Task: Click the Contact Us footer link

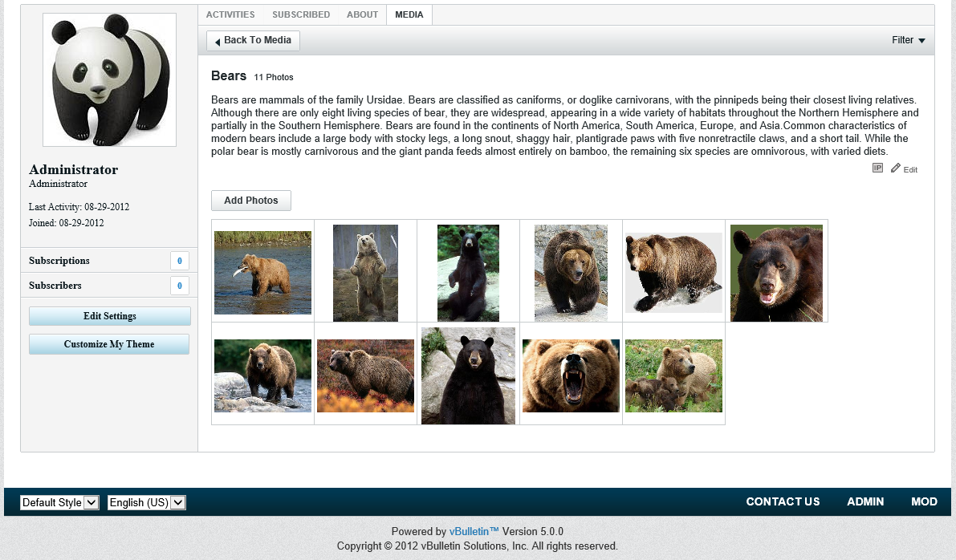Action: [783, 501]
